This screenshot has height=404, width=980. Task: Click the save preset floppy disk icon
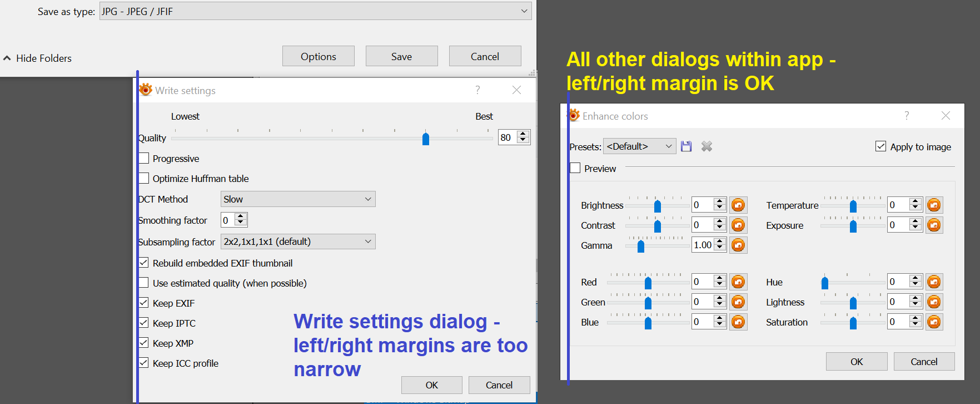(687, 146)
